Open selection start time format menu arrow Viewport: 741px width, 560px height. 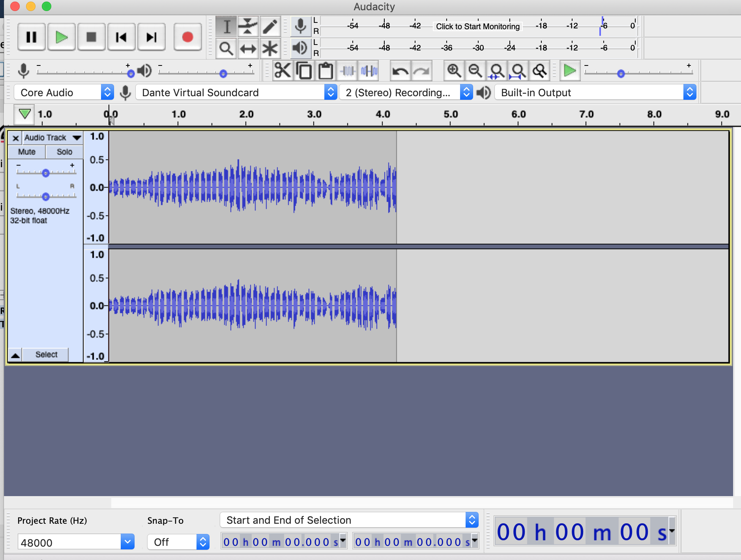(x=343, y=540)
